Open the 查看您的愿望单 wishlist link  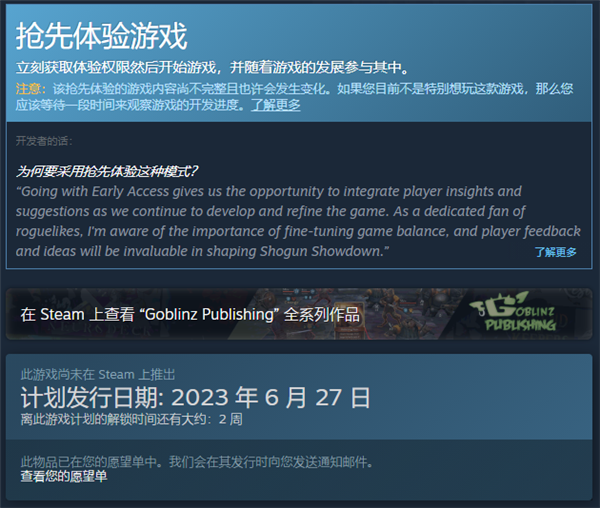(x=64, y=476)
